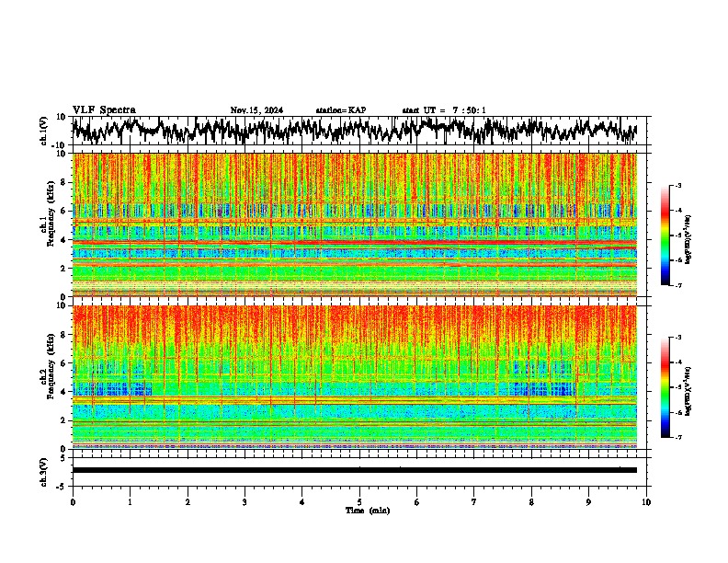
Task: Click the ch.1 frequency tick label "6"
Action: [63, 212]
